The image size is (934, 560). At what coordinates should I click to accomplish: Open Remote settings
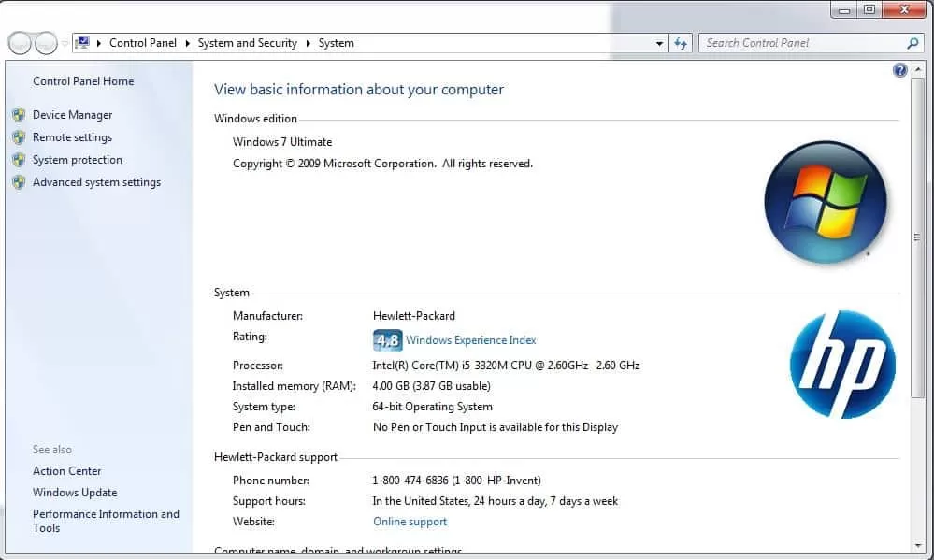coord(73,137)
